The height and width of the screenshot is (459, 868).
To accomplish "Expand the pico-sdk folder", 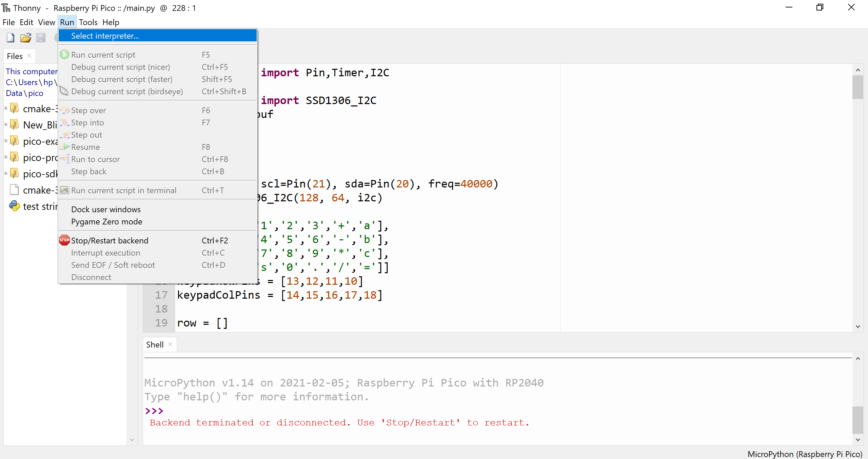I will 5,173.
